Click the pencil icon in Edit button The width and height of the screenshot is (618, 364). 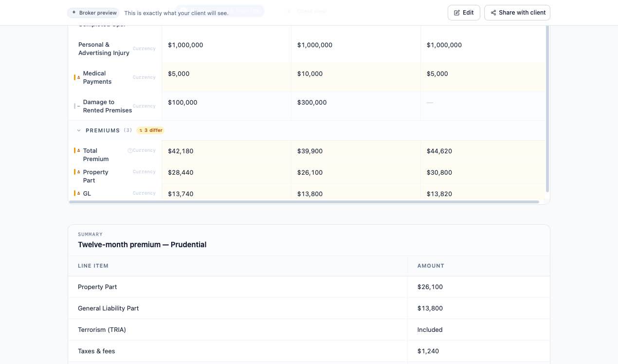tap(457, 13)
